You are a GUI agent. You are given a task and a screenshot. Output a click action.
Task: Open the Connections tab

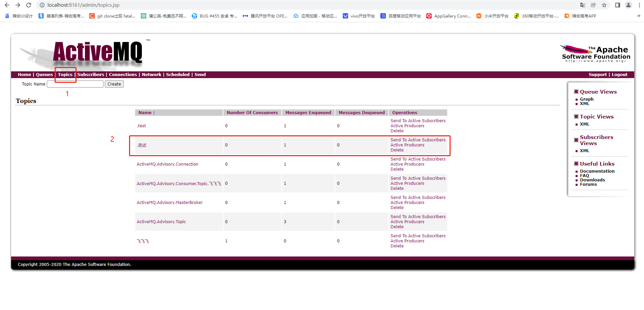[x=123, y=75]
